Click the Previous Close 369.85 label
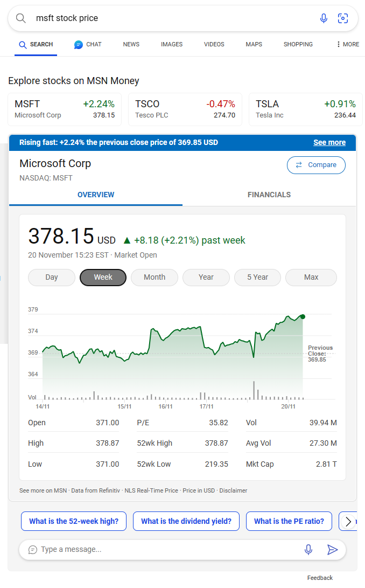Image resolution: width=365 pixels, height=588 pixels. point(320,354)
